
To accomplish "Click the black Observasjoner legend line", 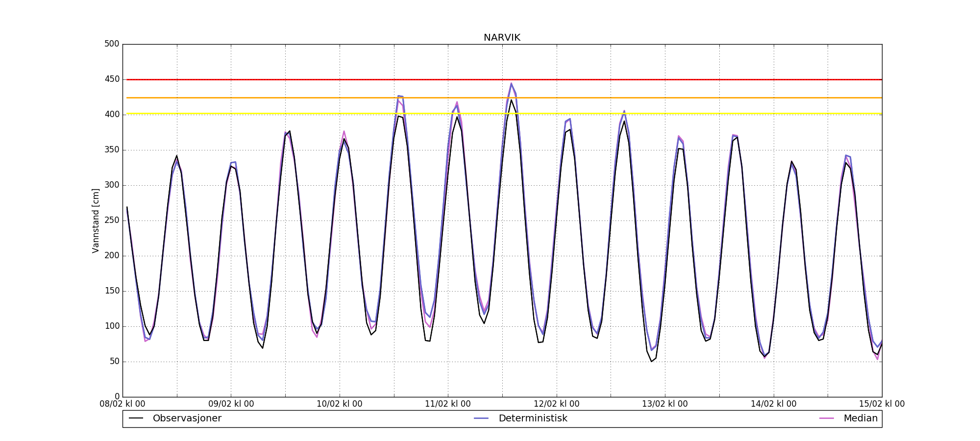I will pyautogui.click(x=136, y=418).
